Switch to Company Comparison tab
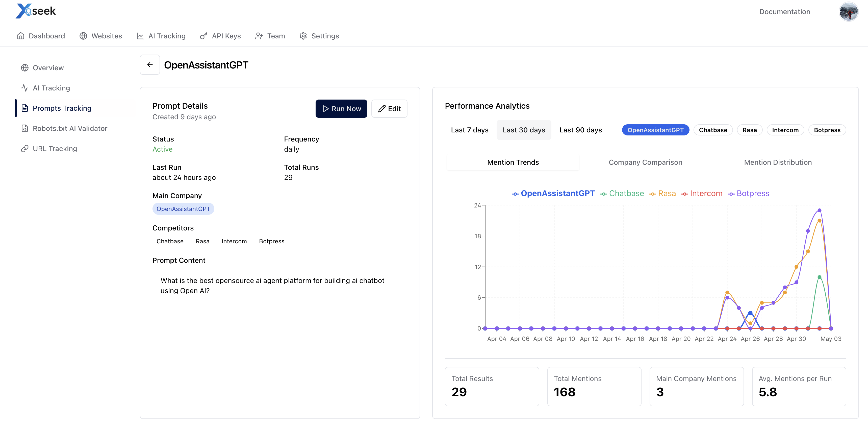 click(645, 162)
